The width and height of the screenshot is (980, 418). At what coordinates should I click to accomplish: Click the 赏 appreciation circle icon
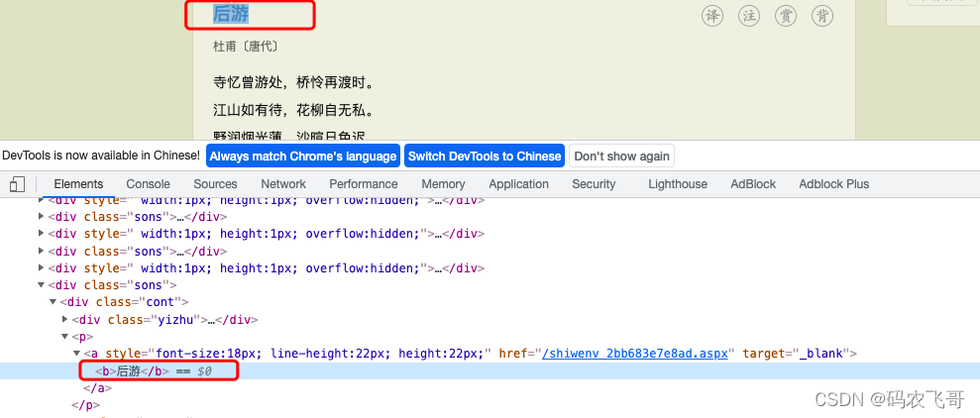point(786,16)
